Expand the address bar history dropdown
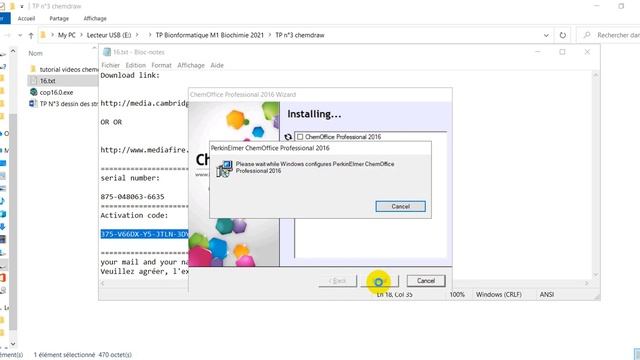Image resolution: width=640 pixels, height=360 pixels. point(546,35)
